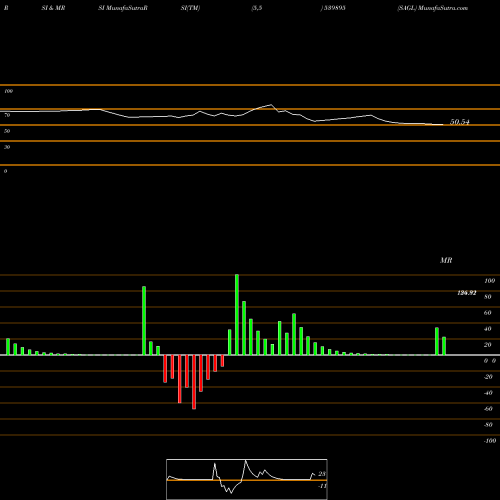The image size is (500, 500).
Task: Click the MR right axis label -80
Action: click(x=488, y=425)
